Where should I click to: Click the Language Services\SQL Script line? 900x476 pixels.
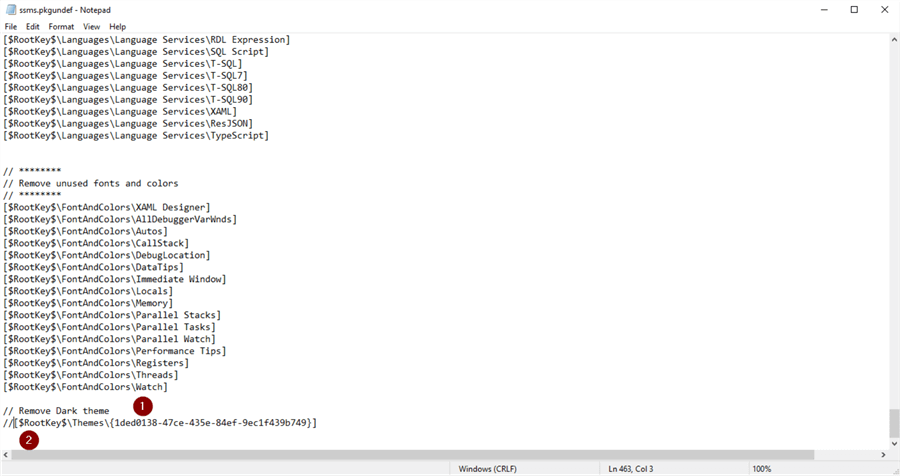pos(136,52)
